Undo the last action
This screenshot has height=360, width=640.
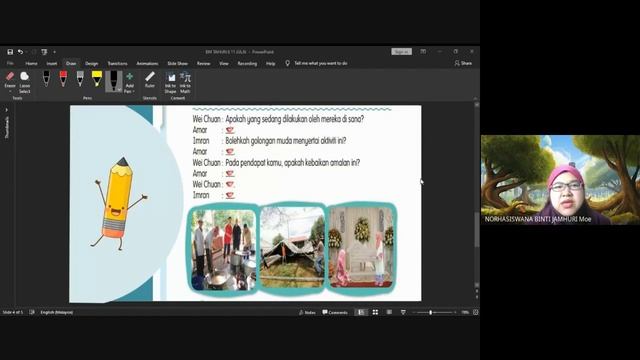pos(20,52)
